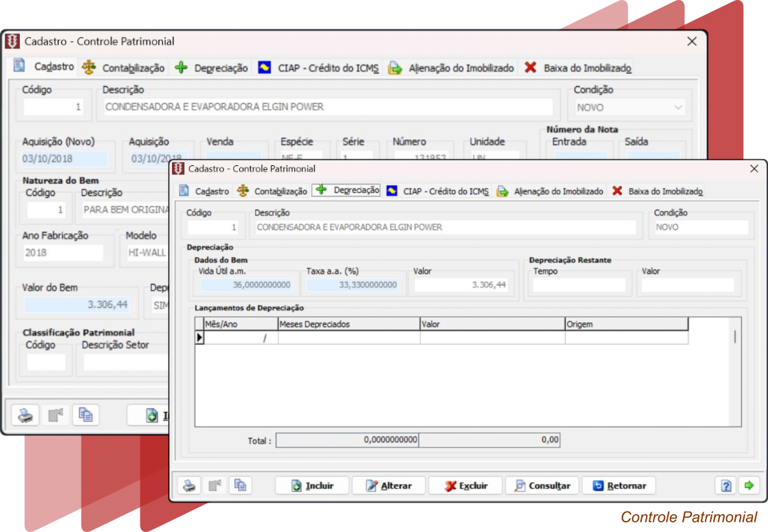The height and width of the screenshot is (532, 768).
Task: Click the Excluir button
Action: click(466, 485)
